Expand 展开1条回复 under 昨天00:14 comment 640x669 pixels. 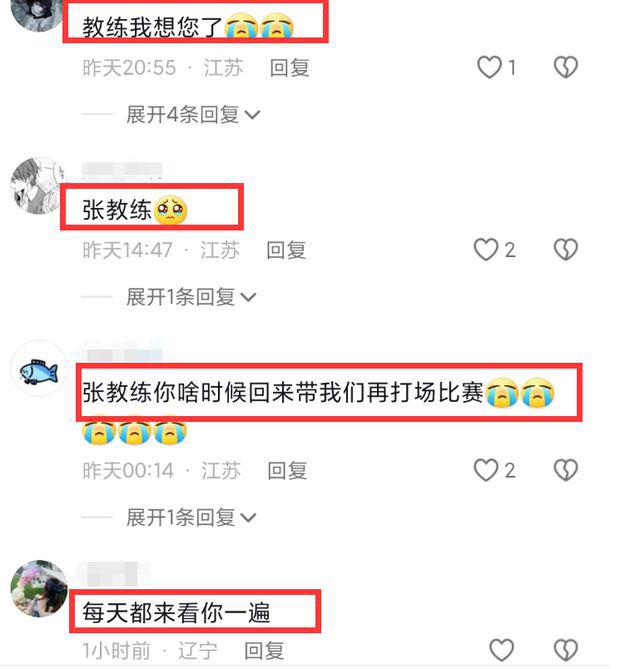191,518
